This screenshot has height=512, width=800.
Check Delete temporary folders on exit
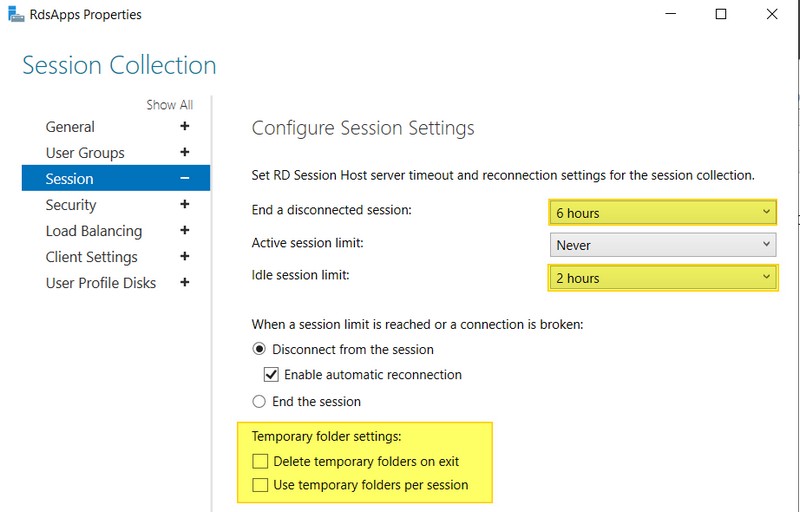coord(261,462)
